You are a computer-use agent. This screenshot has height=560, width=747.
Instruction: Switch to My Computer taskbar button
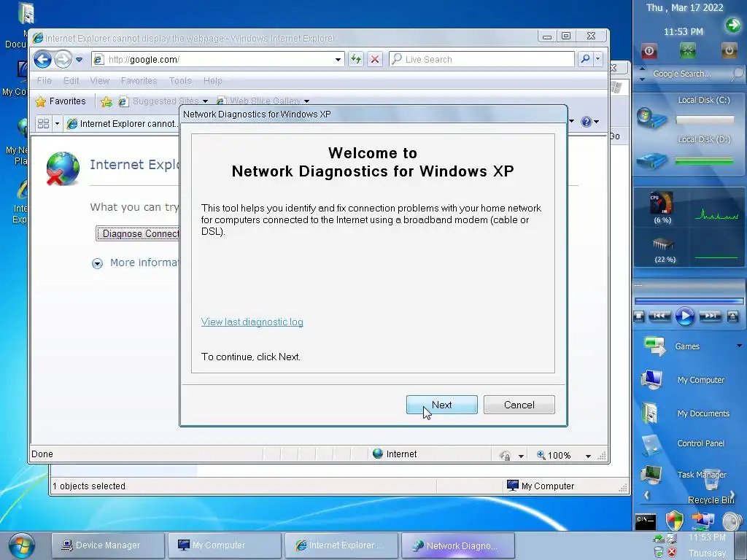[x=225, y=545]
